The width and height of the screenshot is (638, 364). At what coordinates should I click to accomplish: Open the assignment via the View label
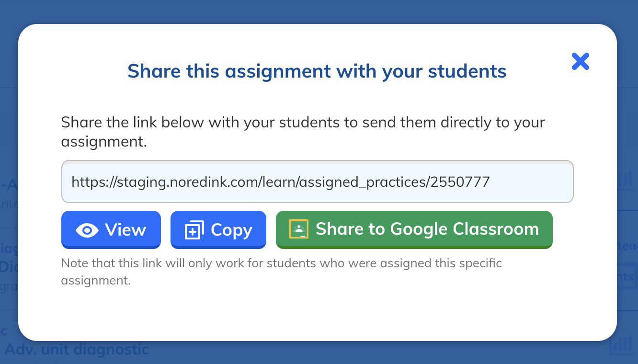(x=125, y=230)
